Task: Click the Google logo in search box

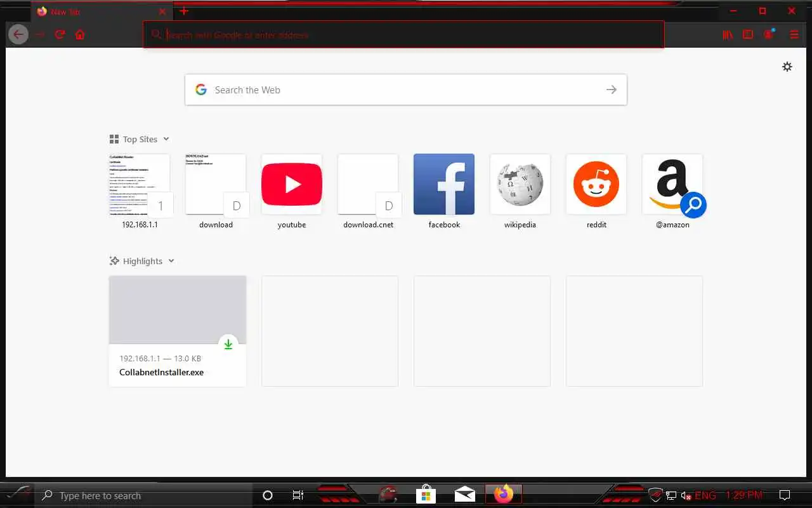Action: click(201, 90)
